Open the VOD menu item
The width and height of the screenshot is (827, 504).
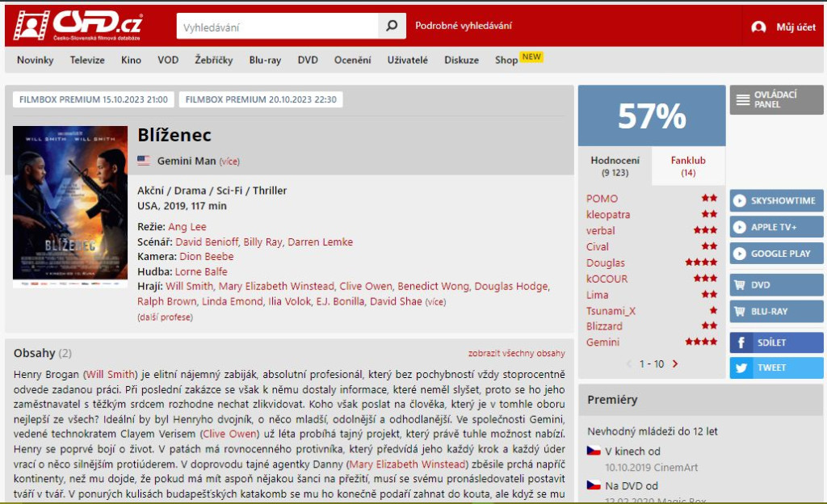pyautogui.click(x=168, y=60)
